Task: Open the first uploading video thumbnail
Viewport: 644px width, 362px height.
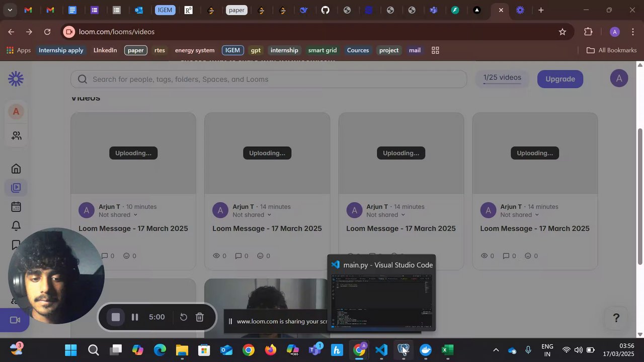Action: click(133, 153)
